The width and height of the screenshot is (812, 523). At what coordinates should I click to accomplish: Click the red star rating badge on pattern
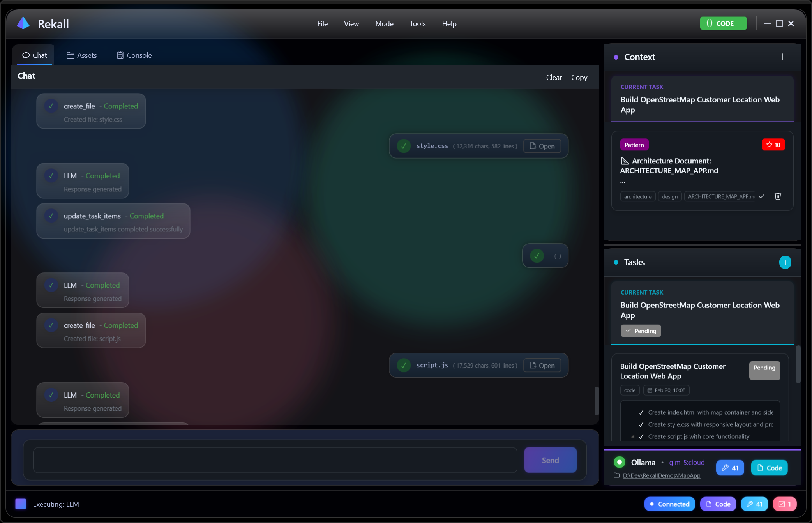point(773,144)
